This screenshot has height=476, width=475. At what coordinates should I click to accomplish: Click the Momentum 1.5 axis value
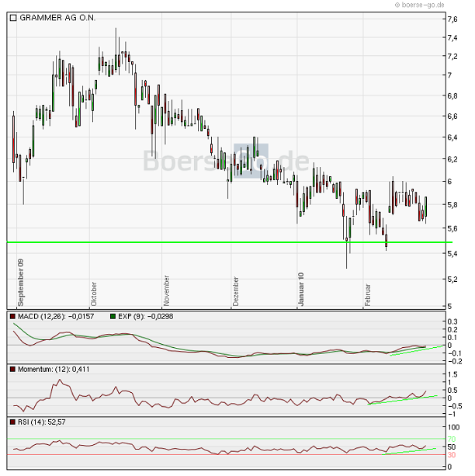pos(452,374)
